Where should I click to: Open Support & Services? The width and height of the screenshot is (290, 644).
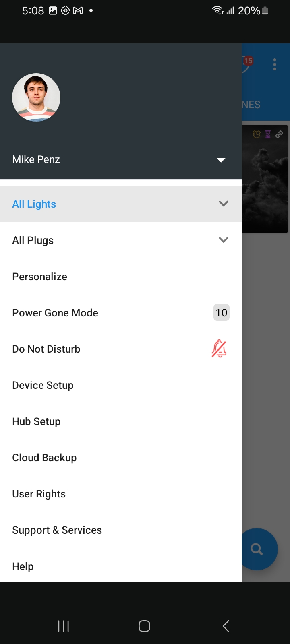click(x=57, y=530)
